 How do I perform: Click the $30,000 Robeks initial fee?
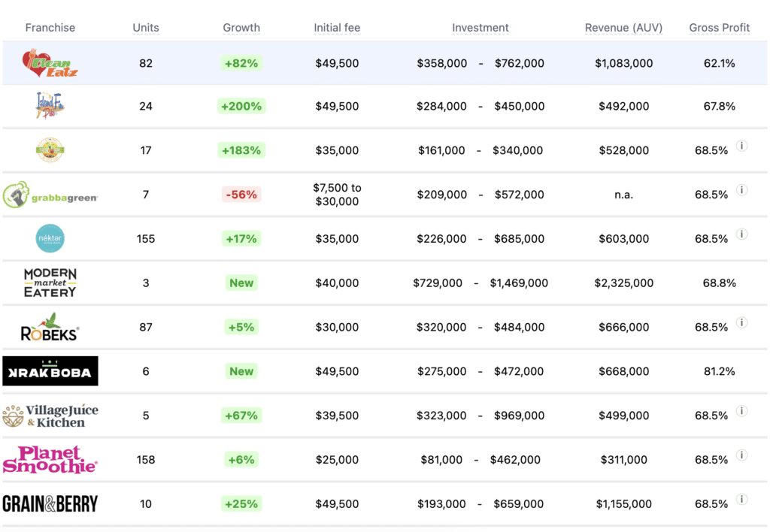337,327
